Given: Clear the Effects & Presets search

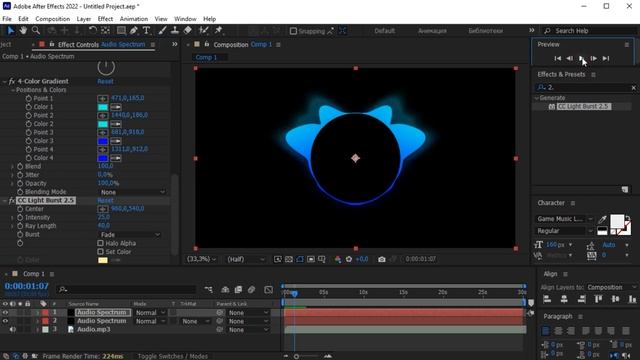Looking at the screenshot, I should [633, 87].
